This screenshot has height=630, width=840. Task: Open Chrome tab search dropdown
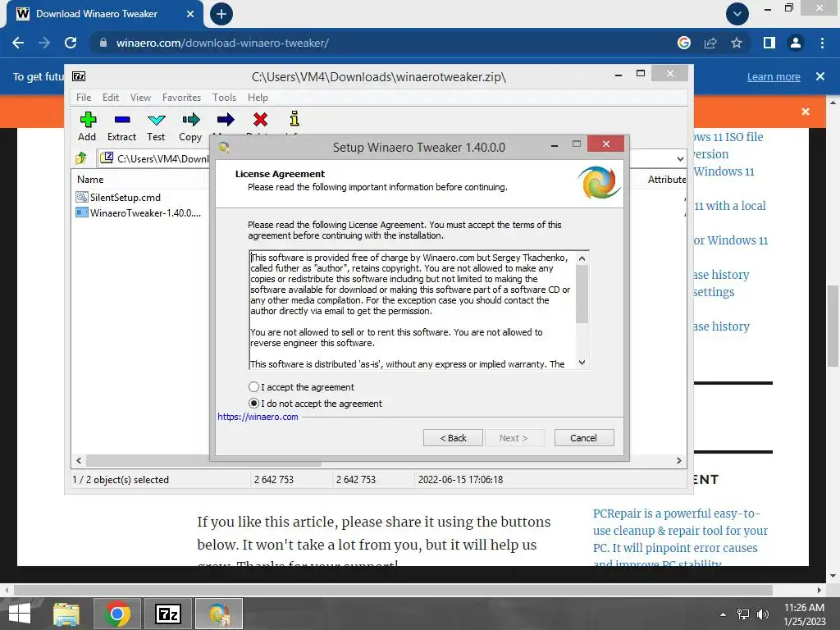pyautogui.click(x=737, y=14)
